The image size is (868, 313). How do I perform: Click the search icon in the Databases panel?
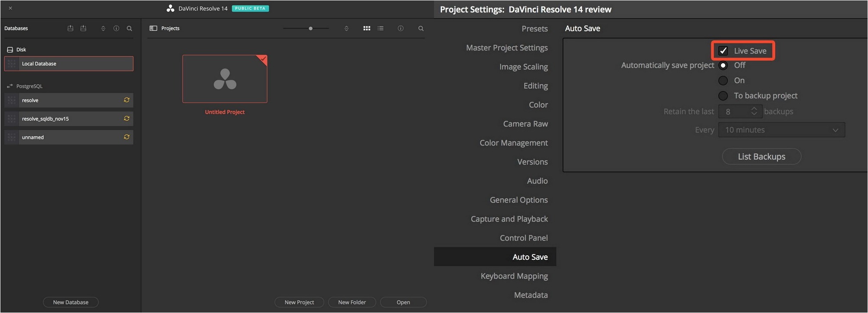(x=129, y=29)
